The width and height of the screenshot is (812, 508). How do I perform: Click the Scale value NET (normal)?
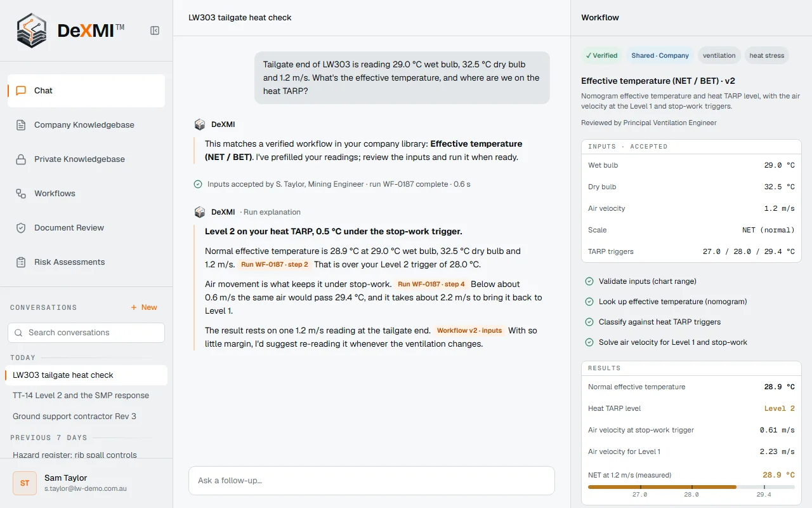[768, 230]
